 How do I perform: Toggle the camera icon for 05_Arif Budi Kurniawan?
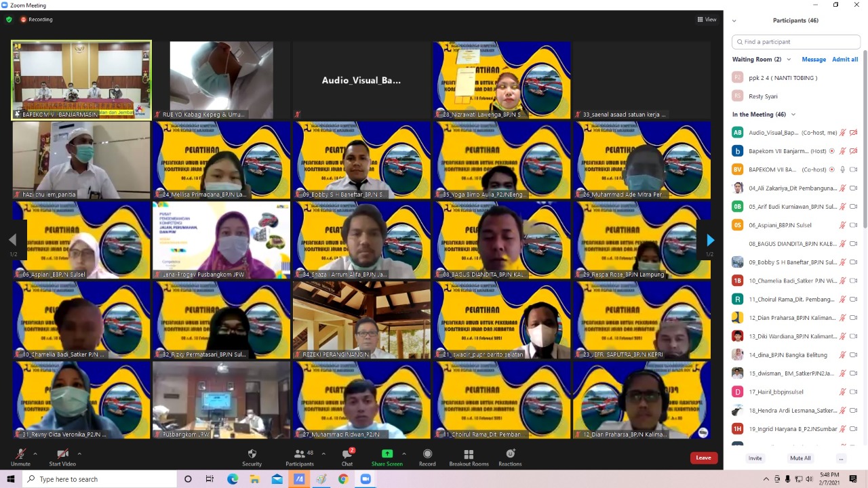pyautogui.click(x=854, y=206)
